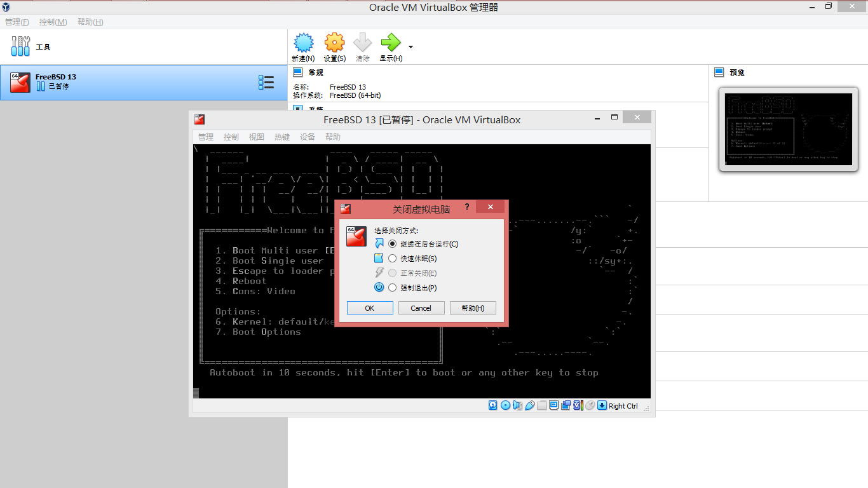
Task: Click 'FreeBSD (64-bit)' operating system value
Action: pyautogui.click(x=355, y=95)
